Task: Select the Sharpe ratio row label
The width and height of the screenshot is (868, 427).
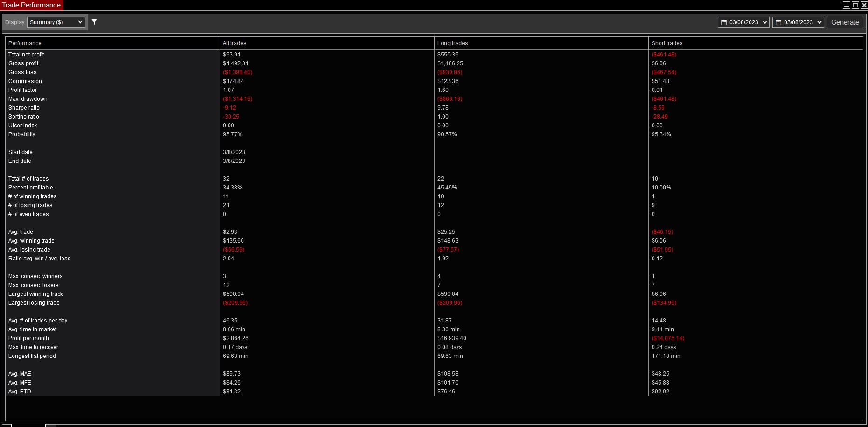Action: (24, 108)
